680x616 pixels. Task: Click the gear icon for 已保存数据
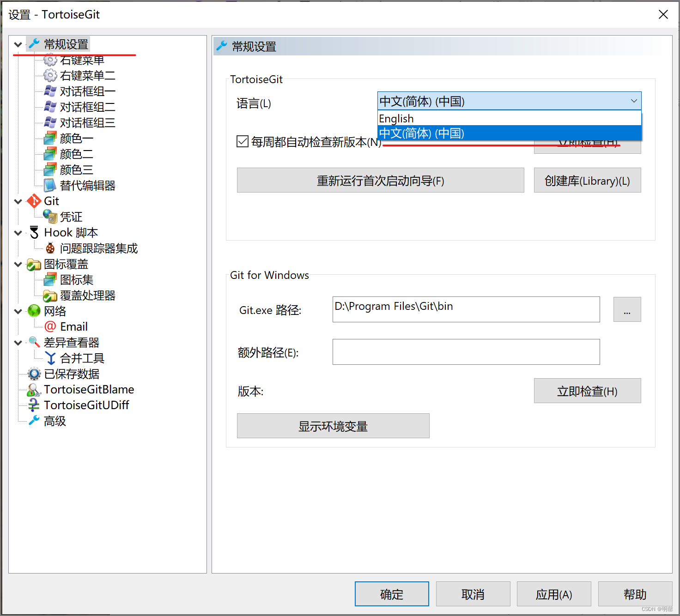coord(34,374)
